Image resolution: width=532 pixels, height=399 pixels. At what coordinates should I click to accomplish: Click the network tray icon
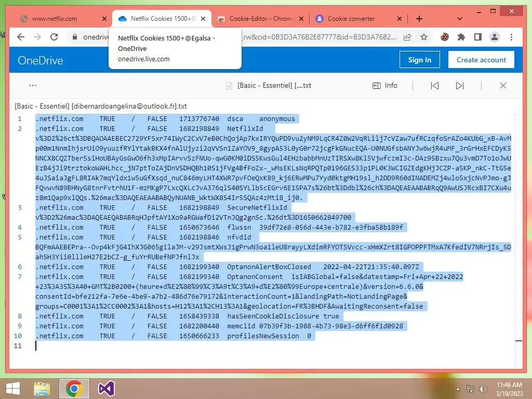pos(471,389)
